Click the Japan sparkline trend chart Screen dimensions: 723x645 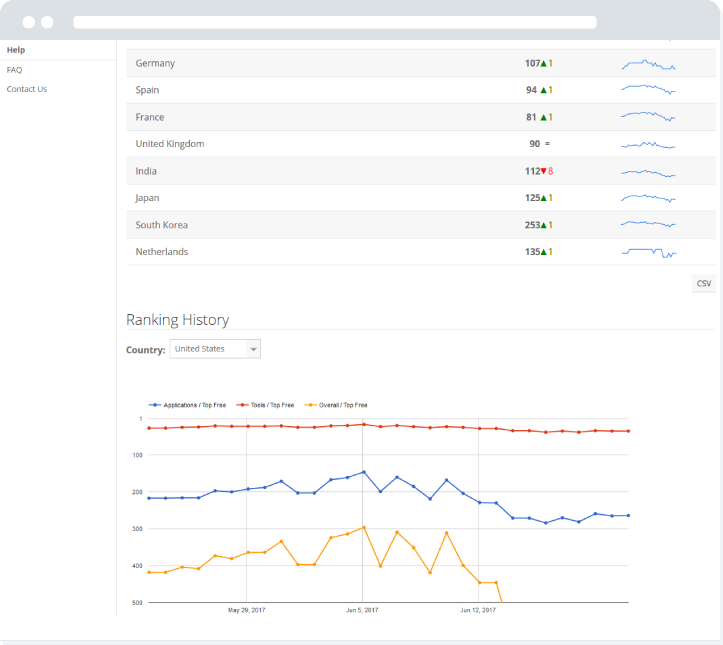tap(648, 198)
